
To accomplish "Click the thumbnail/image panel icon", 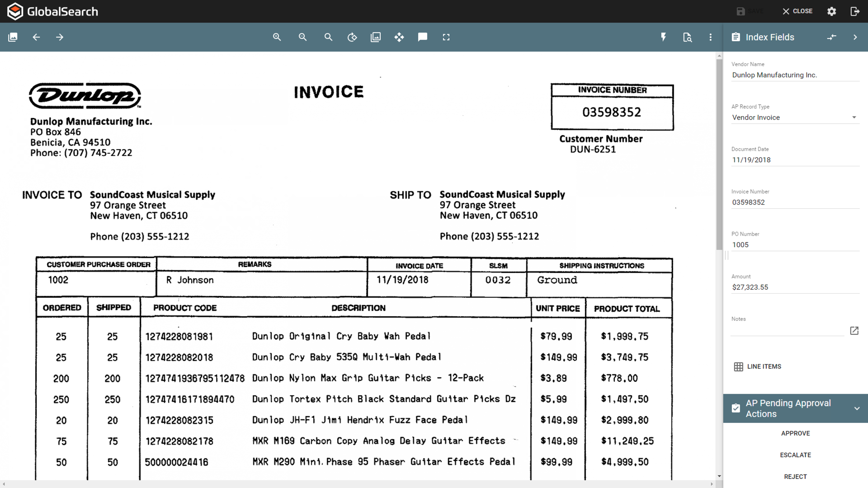I will (x=13, y=37).
